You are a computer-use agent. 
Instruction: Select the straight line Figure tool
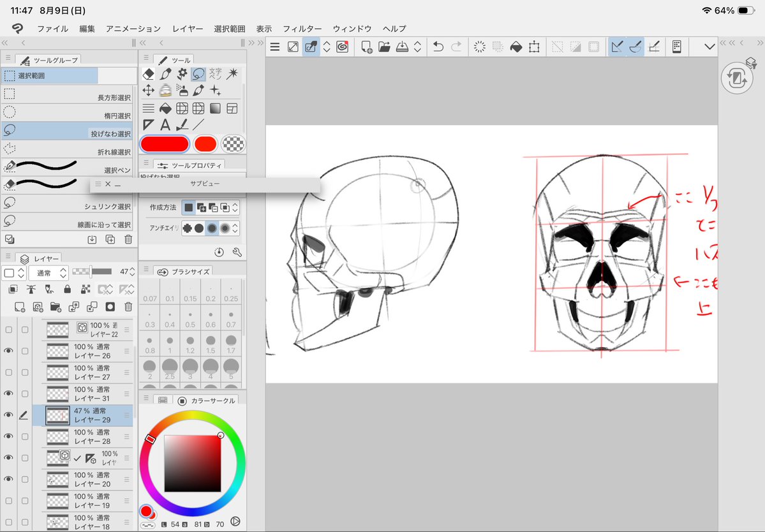click(x=198, y=125)
